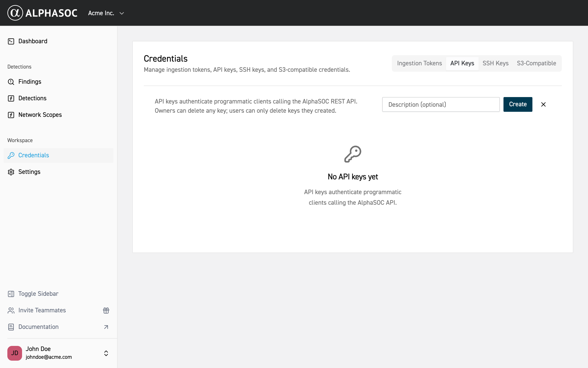Select Credentials in the sidebar
Viewport: 588px width, 368px height.
(59, 155)
